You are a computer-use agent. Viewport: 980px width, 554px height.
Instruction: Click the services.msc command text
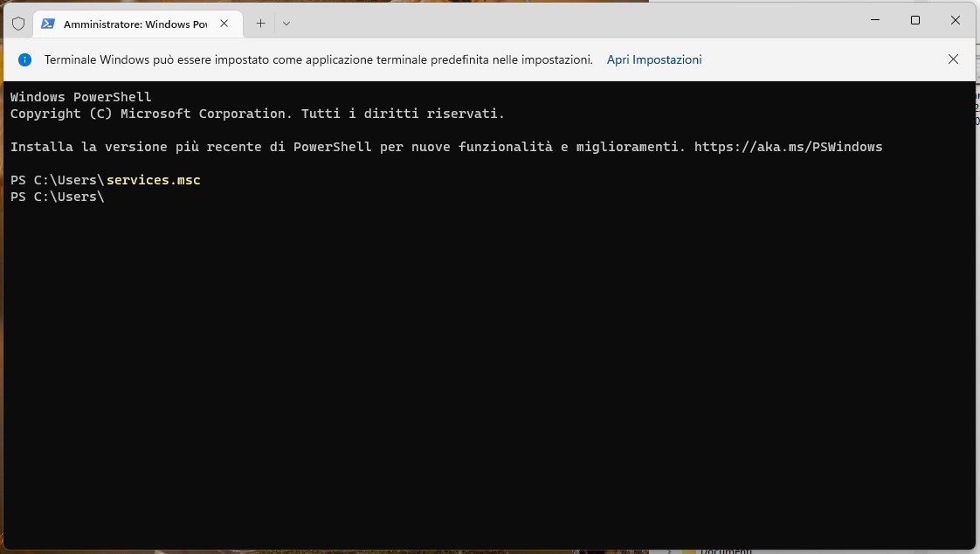153,180
